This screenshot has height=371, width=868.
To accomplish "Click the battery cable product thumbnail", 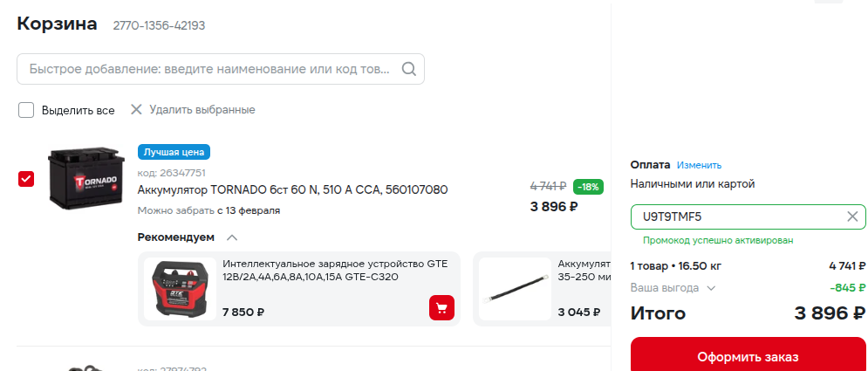I will (514, 288).
